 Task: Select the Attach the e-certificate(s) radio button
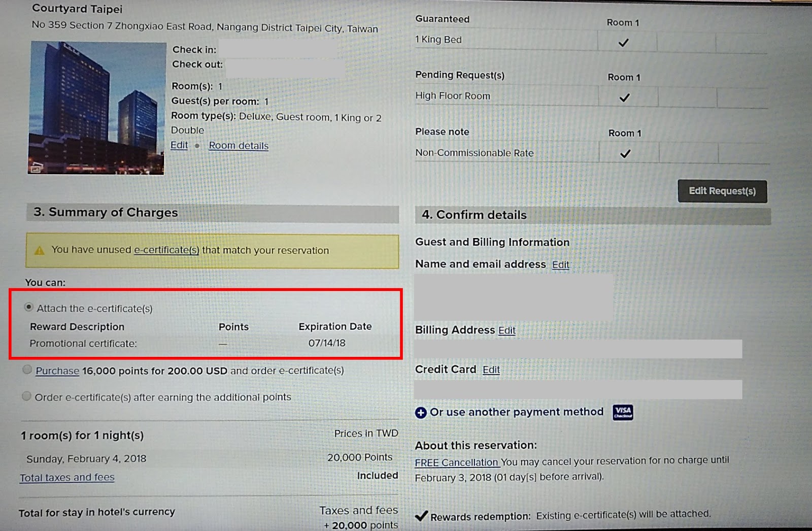click(28, 307)
